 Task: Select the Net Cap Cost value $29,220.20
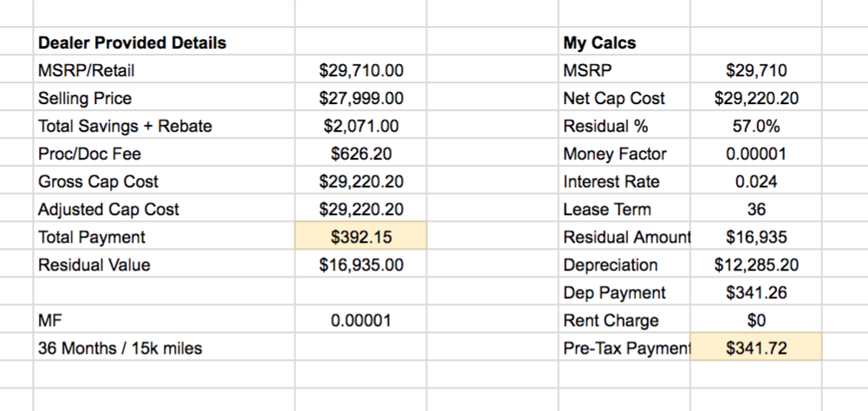tap(756, 98)
